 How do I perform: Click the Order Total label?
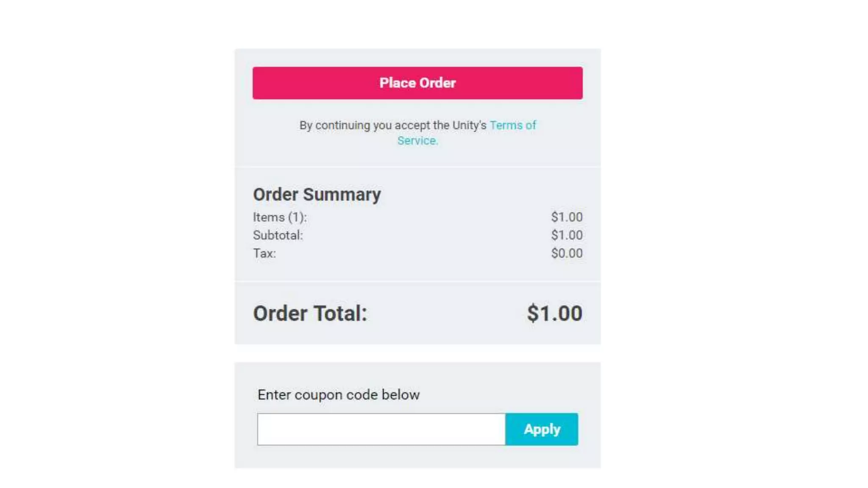coord(310,313)
